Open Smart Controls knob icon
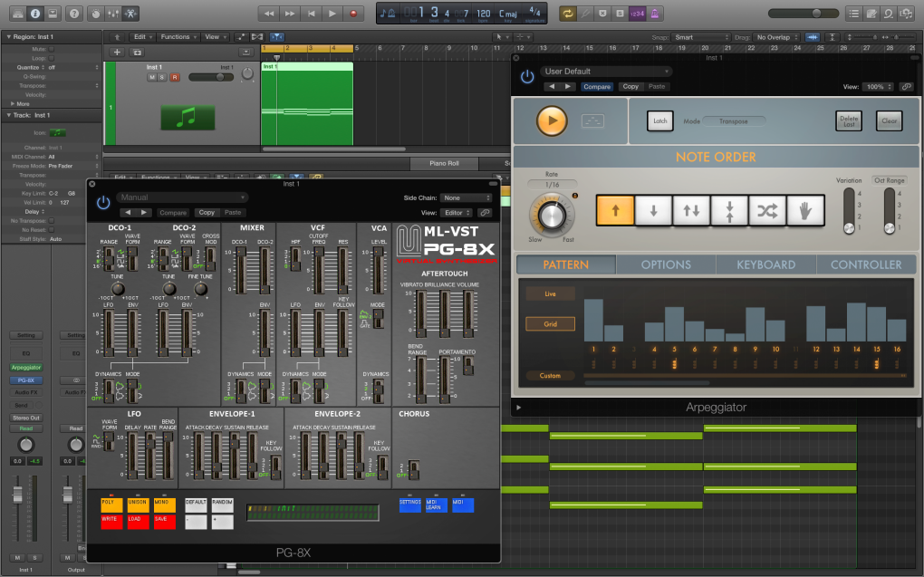The height and width of the screenshot is (577, 924). click(96, 13)
